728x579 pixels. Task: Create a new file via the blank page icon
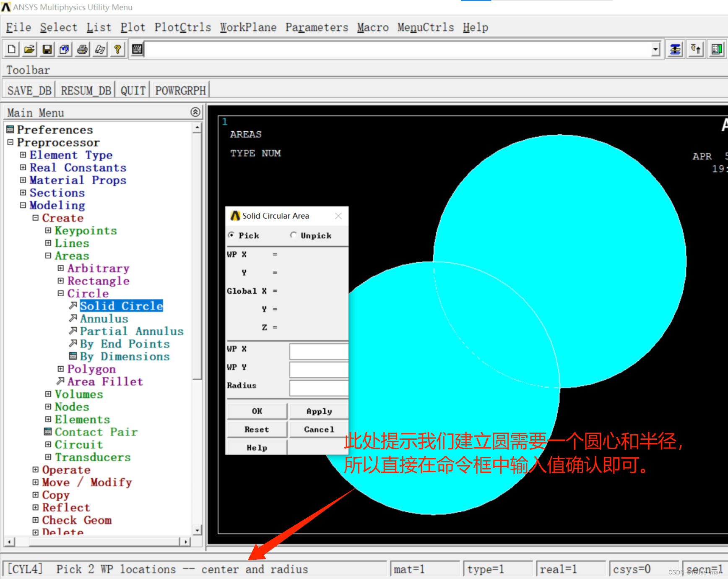point(11,49)
